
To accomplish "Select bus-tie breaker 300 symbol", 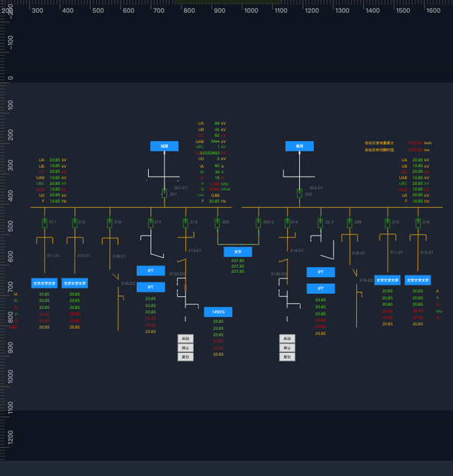I will 217,223.
